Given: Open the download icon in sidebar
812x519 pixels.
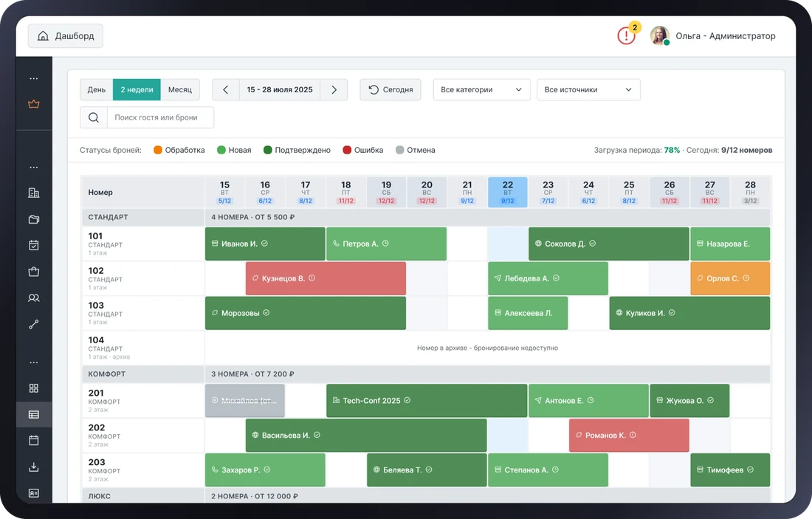Looking at the screenshot, I should pos(34,467).
